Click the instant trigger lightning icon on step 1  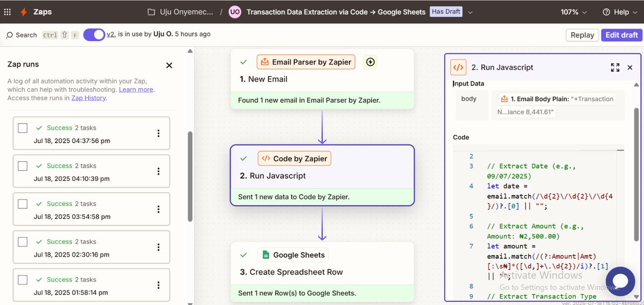pos(370,62)
